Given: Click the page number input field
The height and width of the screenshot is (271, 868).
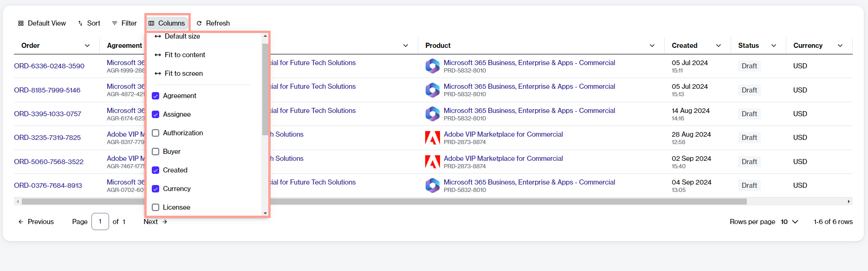Looking at the screenshot, I should tap(100, 222).
